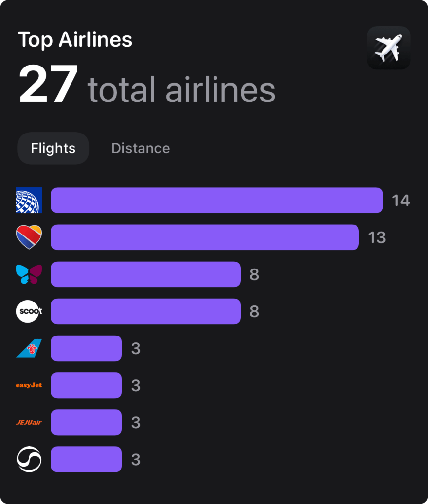Click the "27 total airlines" heading

click(x=147, y=85)
